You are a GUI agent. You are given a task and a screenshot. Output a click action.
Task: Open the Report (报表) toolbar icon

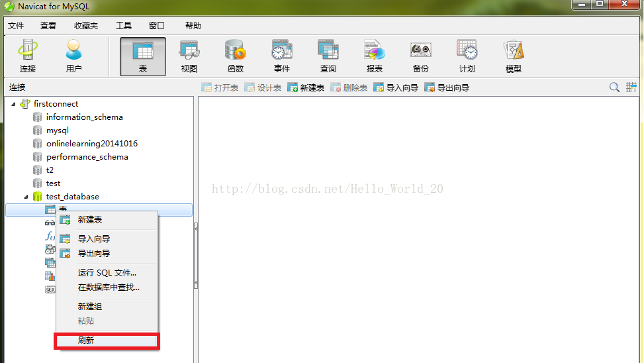[374, 56]
